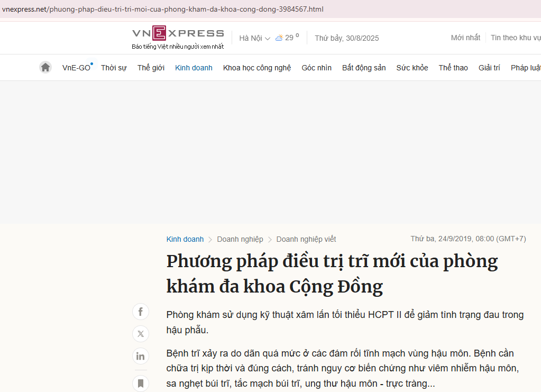The image size is (541, 392).
Task: Open Khoa học công nghệ section
Action: [257, 68]
